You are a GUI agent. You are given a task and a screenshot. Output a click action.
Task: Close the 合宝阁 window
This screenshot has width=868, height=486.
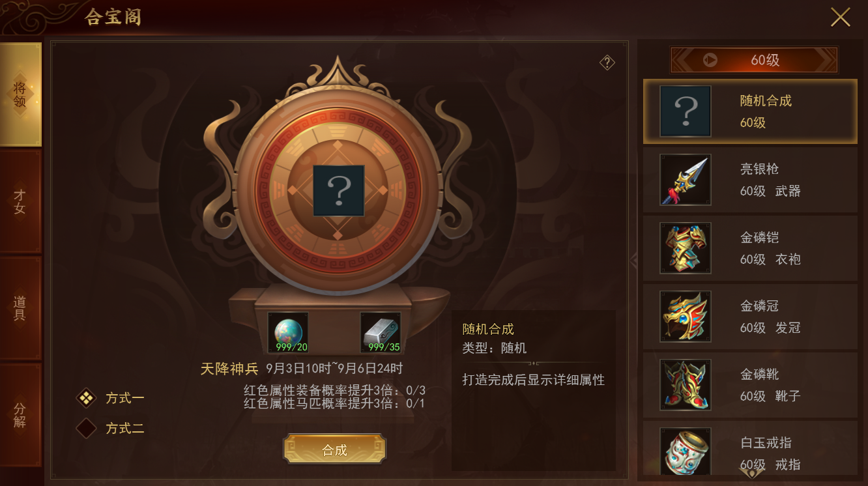tap(840, 17)
